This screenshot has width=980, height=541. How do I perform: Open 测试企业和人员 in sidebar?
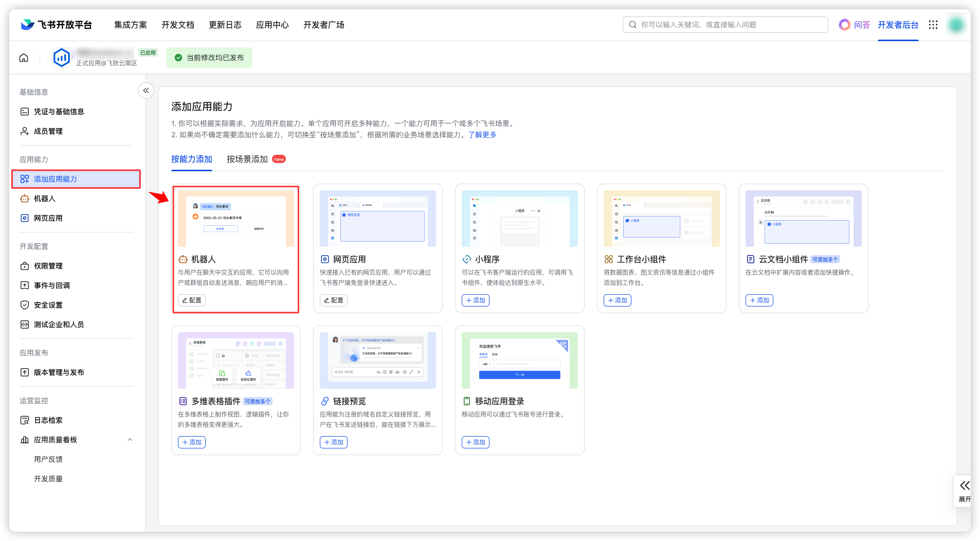[x=76, y=324]
